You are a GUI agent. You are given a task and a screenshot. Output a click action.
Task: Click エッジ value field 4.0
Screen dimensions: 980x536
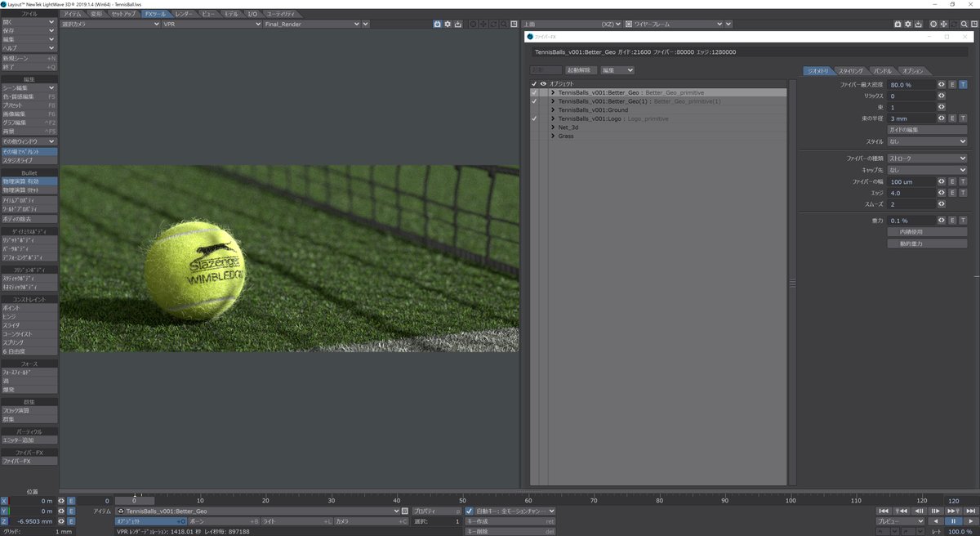[x=911, y=193]
